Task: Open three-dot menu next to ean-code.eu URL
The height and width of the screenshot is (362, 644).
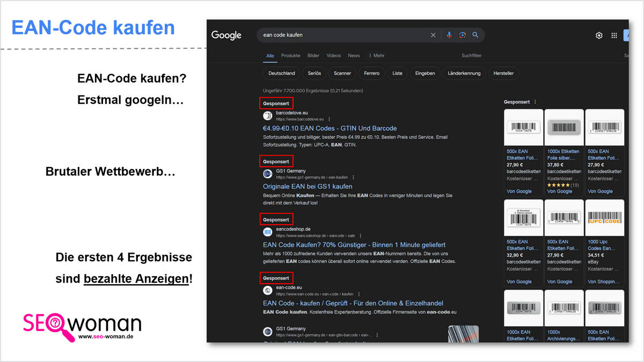Action: tap(359, 294)
